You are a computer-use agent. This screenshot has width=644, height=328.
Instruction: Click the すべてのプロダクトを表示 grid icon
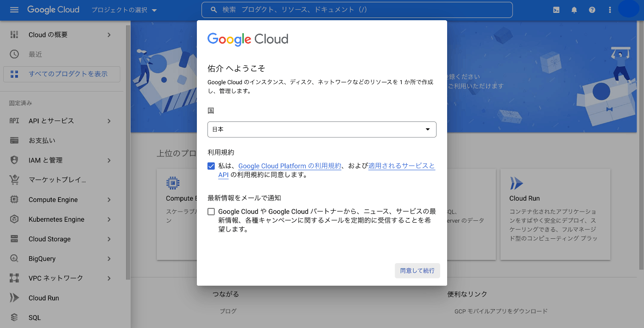tap(14, 74)
